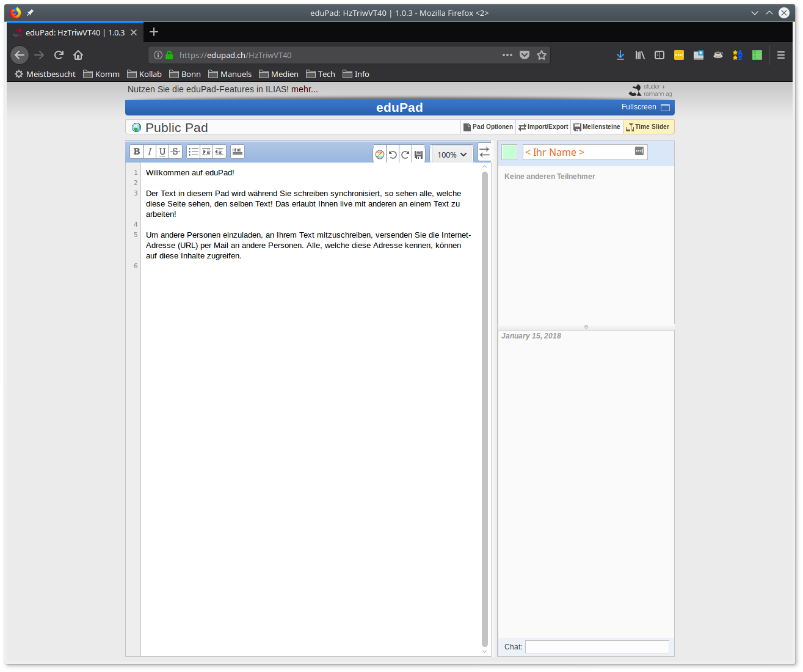Go back with browser back arrow
Viewport: 803px width, 672px height.
tap(20, 55)
